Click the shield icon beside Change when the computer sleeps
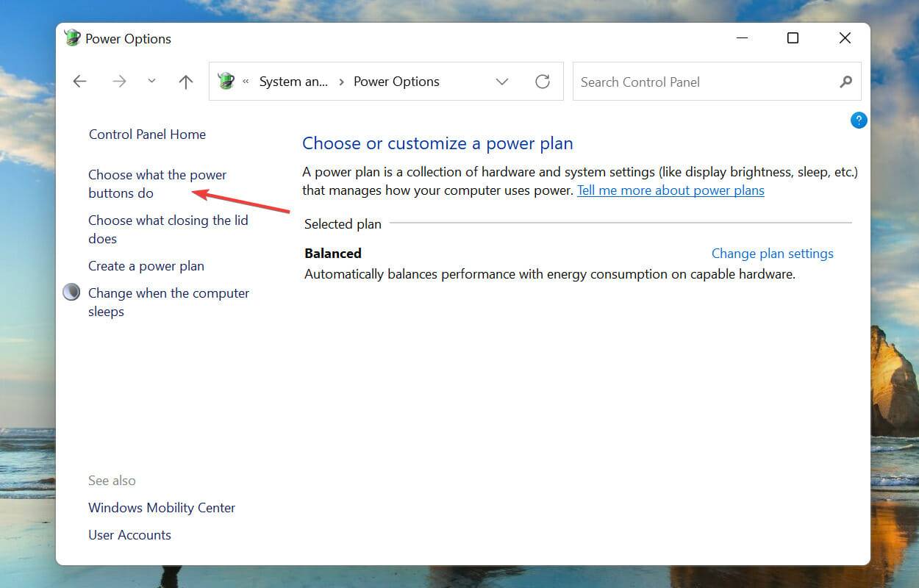Screen dimensions: 919x588 tap(71, 292)
